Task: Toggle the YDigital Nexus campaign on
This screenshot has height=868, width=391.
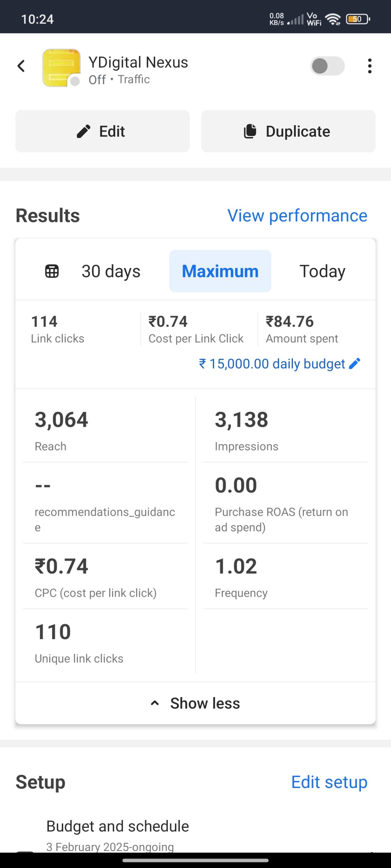Action: click(327, 66)
